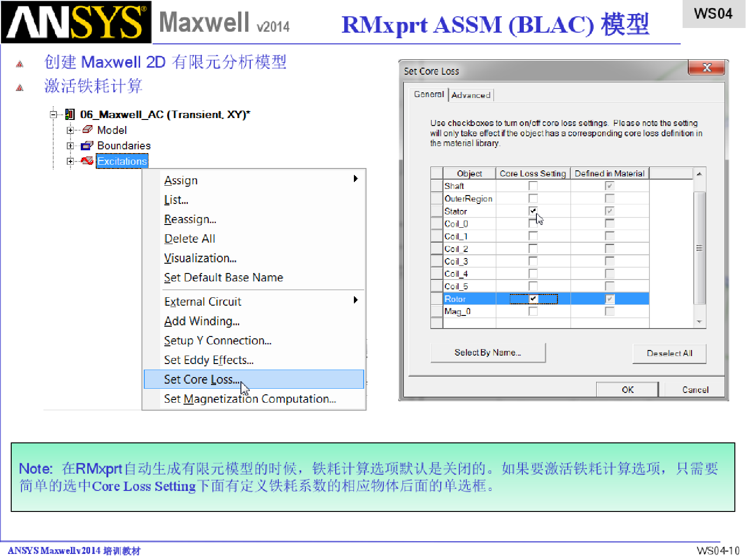Viewport: 747px width, 560px height.
Task: Click the Deselect All button
Action: [x=669, y=353]
